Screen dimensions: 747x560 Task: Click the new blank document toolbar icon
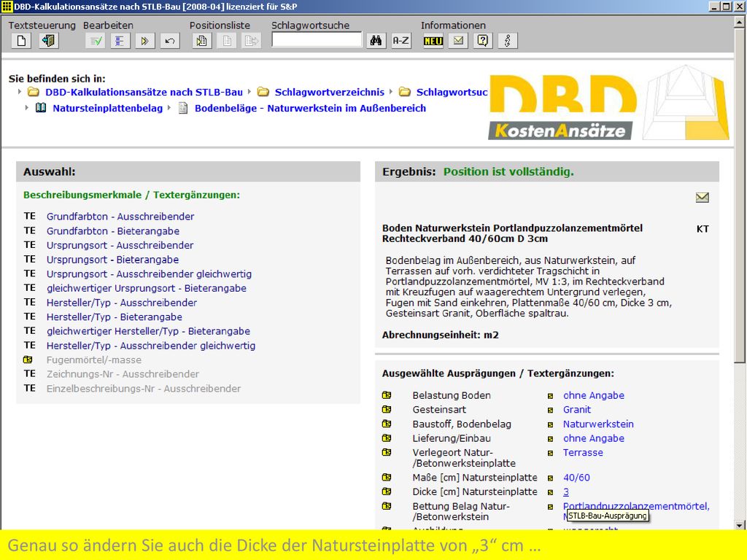tap(21, 41)
